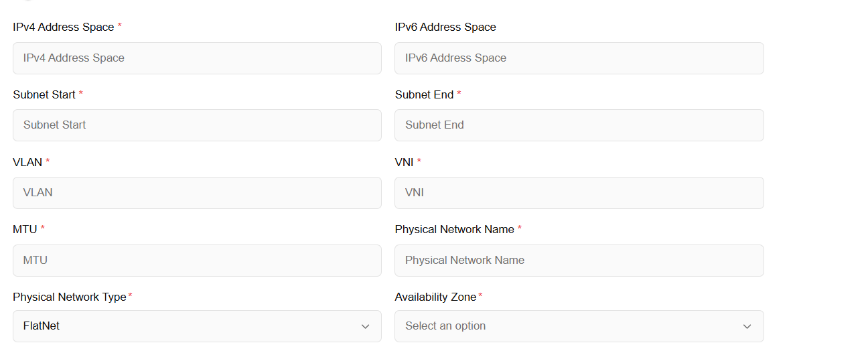The height and width of the screenshot is (351, 868).
Task: Select the Physical Network Name field
Action: tap(579, 261)
